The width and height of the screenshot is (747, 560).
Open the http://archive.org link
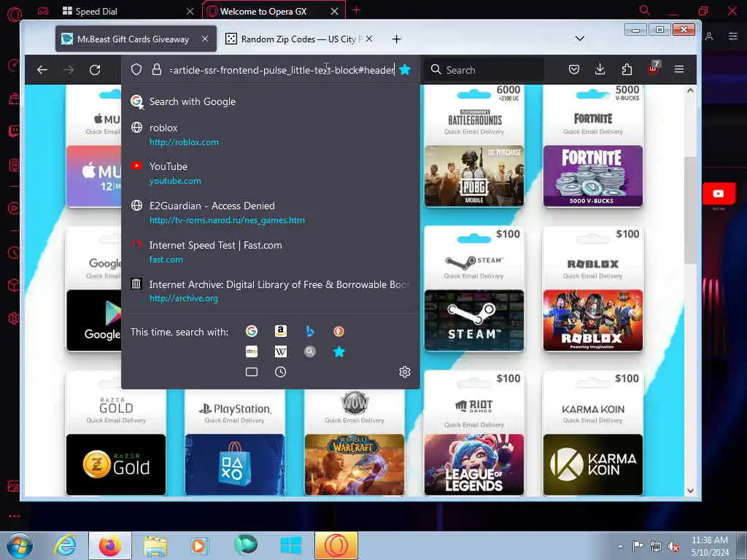click(x=183, y=298)
